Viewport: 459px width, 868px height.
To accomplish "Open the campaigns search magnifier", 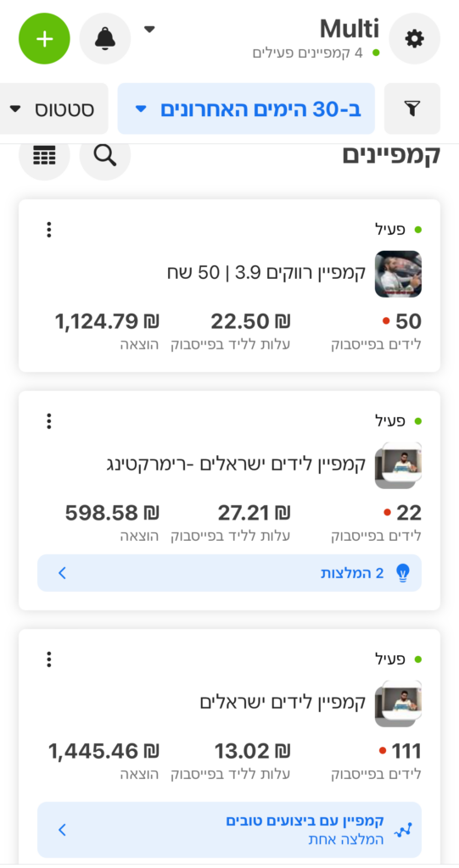I will (105, 156).
